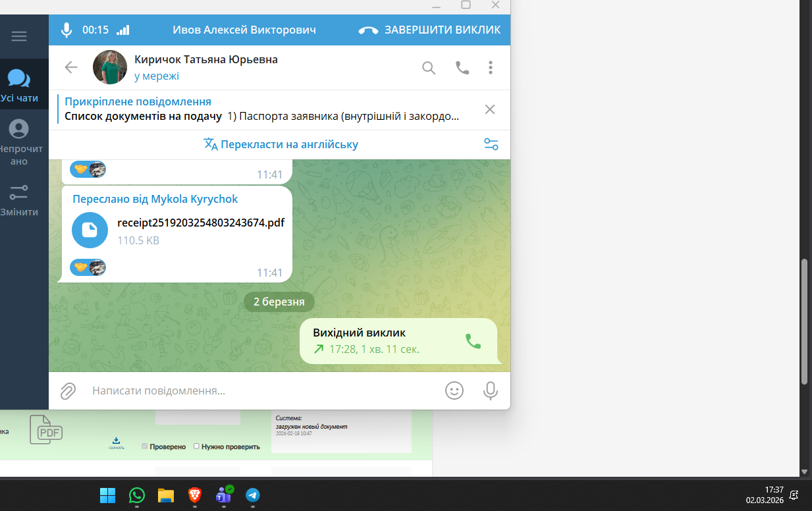Open the Telegram hamburger main menu
The width and height of the screenshot is (812, 511).
tap(19, 36)
